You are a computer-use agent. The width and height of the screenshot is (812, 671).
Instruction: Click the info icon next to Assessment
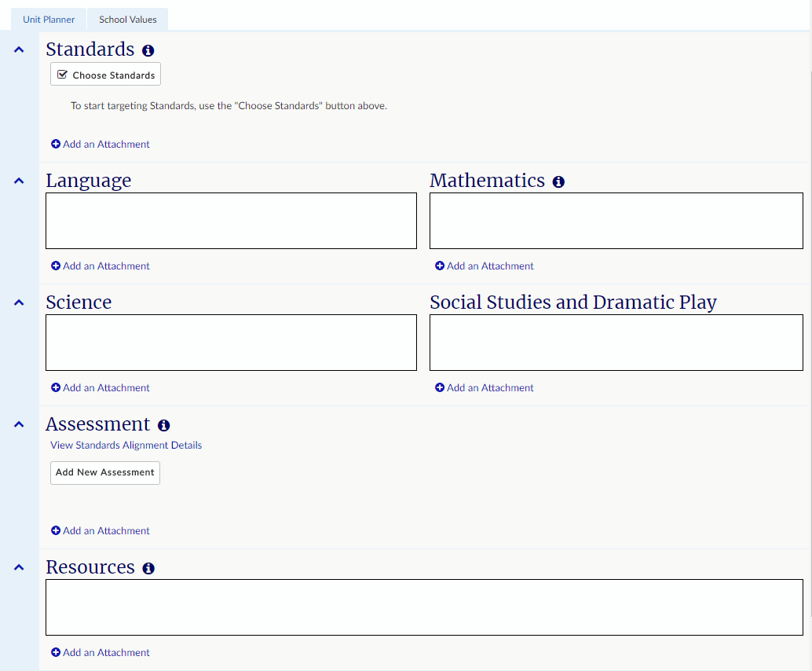pos(163,426)
